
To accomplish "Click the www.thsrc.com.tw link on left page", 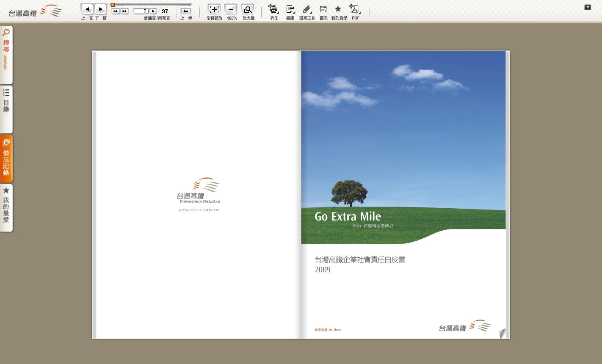I will pos(199,210).
